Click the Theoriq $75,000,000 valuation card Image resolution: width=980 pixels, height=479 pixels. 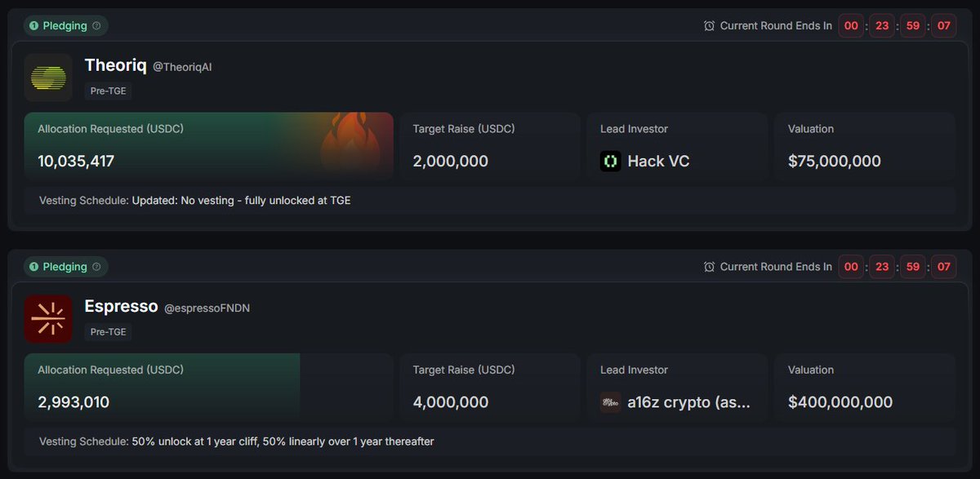point(865,145)
